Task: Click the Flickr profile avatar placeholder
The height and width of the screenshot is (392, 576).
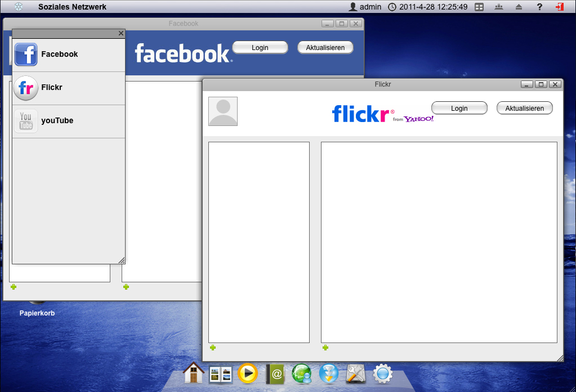Action: tap(223, 111)
